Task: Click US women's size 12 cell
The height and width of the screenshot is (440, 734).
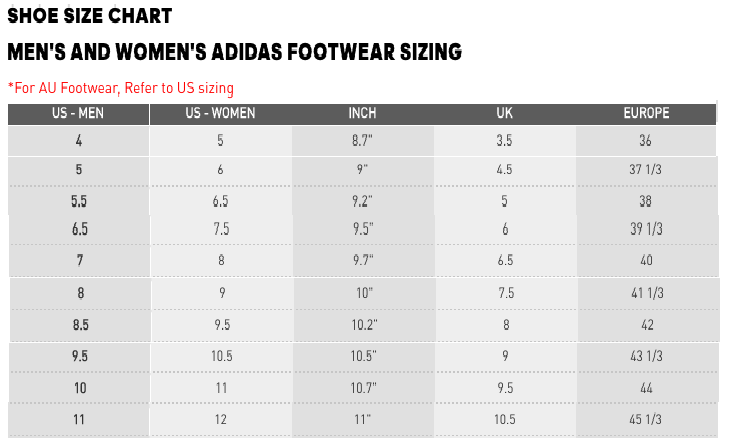Action: pos(220,421)
